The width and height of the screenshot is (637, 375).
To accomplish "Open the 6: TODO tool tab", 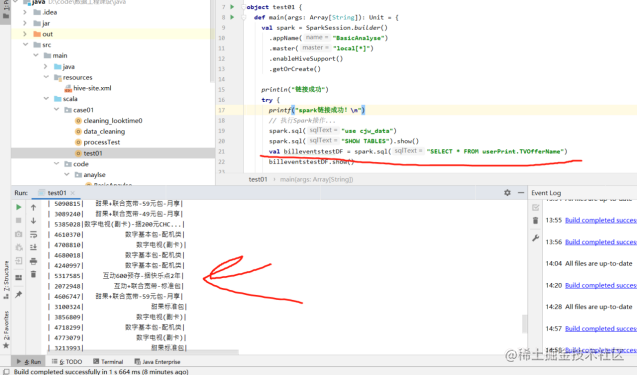I will 67,362.
